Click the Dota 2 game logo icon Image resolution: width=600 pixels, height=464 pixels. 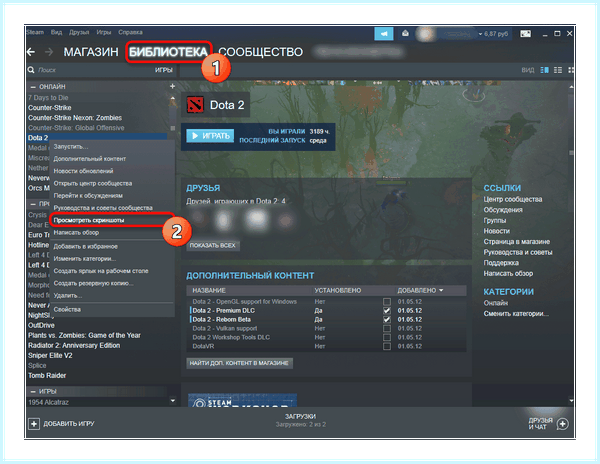[195, 105]
